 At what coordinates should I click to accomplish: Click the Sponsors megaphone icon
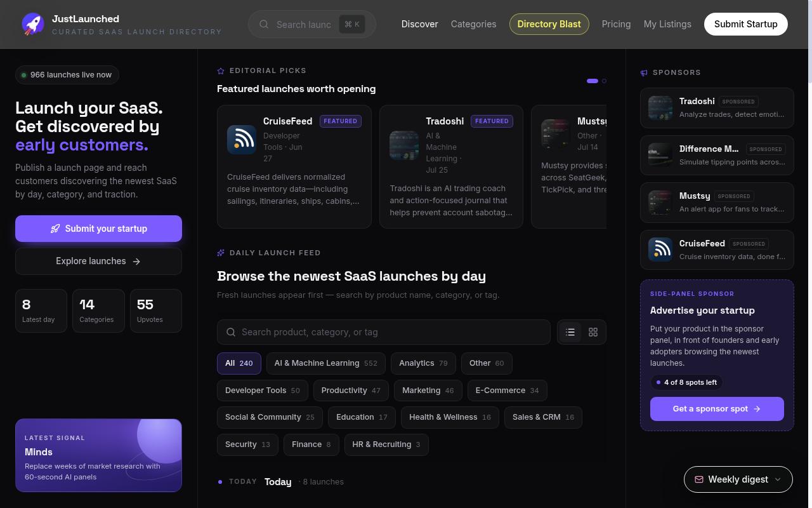pyautogui.click(x=644, y=73)
